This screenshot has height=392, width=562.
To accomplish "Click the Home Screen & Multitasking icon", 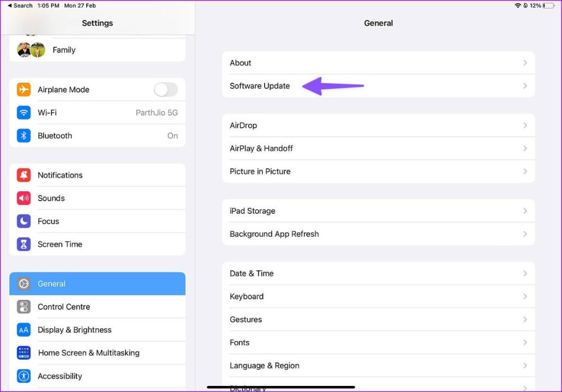I will pyautogui.click(x=23, y=353).
